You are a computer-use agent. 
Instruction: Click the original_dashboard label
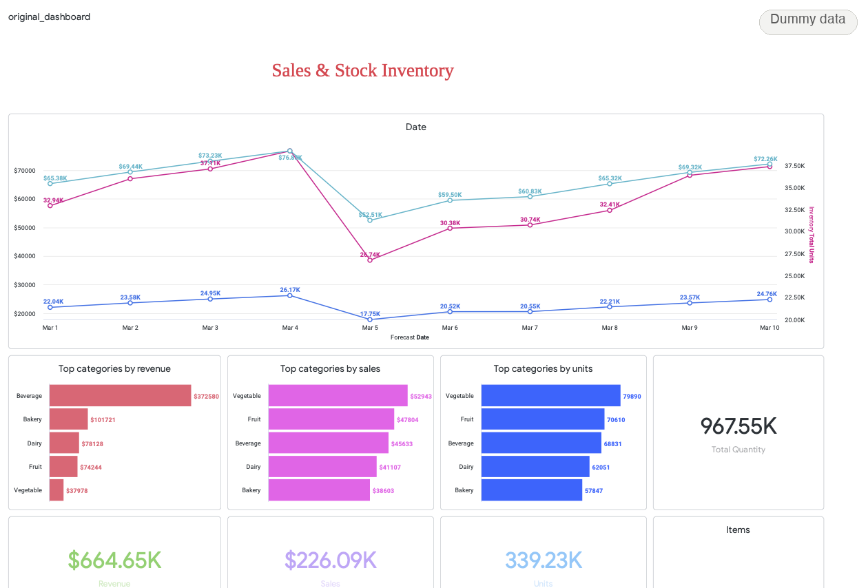tap(49, 17)
